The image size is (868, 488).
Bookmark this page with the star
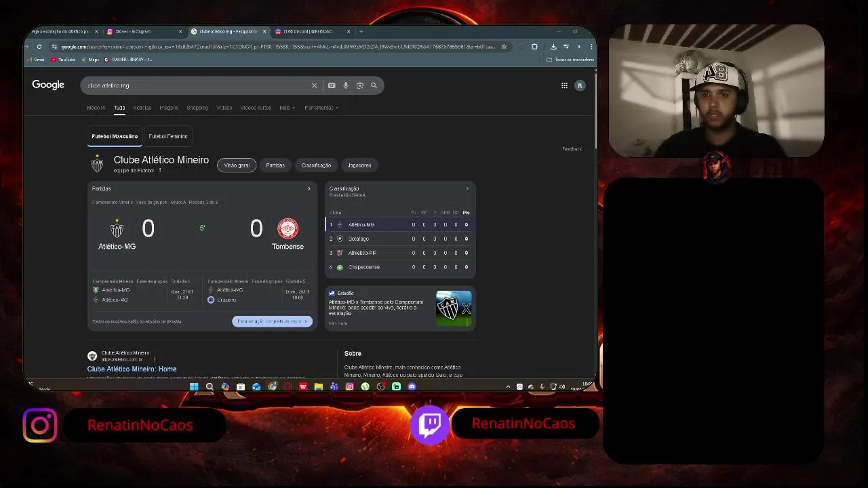click(x=503, y=47)
